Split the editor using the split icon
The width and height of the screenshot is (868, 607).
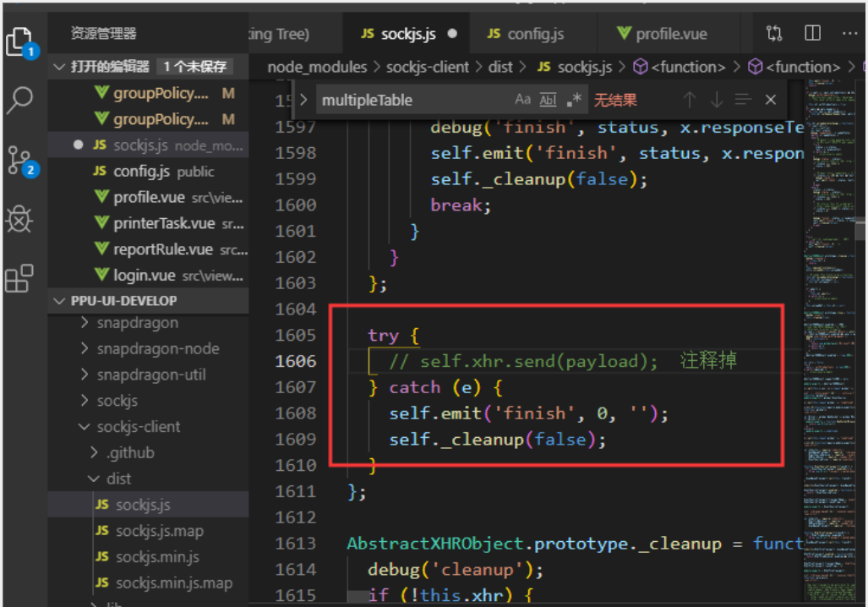(x=811, y=33)
